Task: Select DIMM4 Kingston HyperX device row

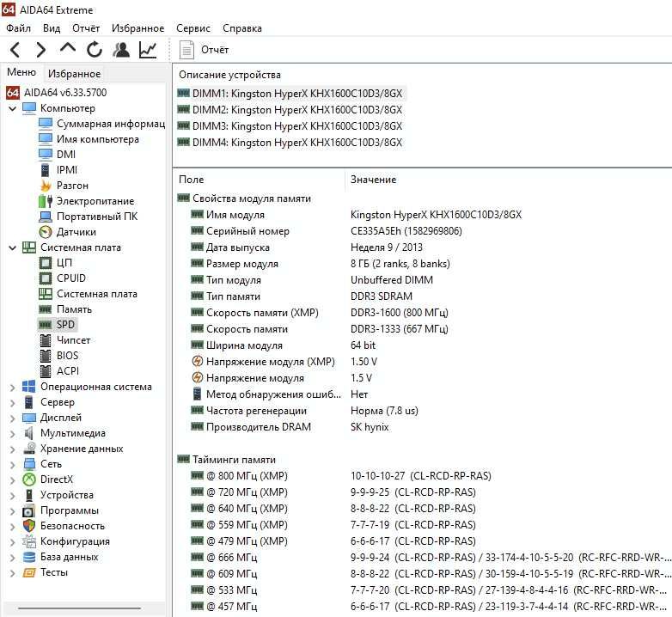Action: point(290,143)
